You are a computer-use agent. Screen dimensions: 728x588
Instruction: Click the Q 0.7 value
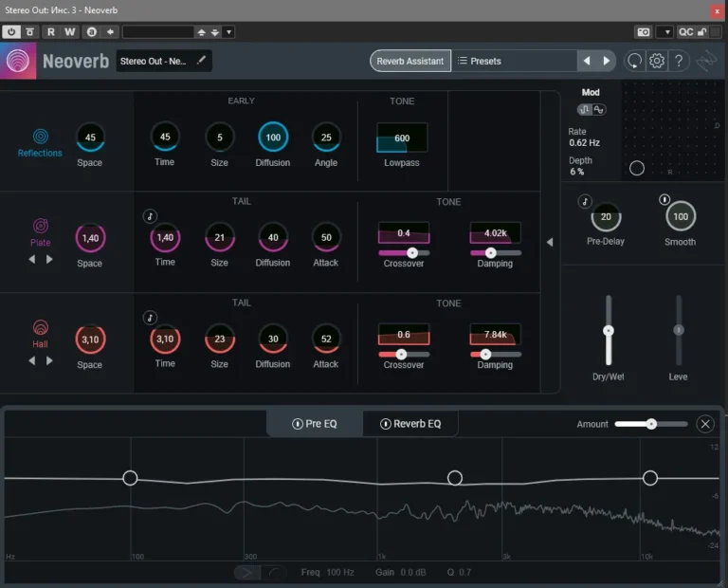click(x=464, y=572)
